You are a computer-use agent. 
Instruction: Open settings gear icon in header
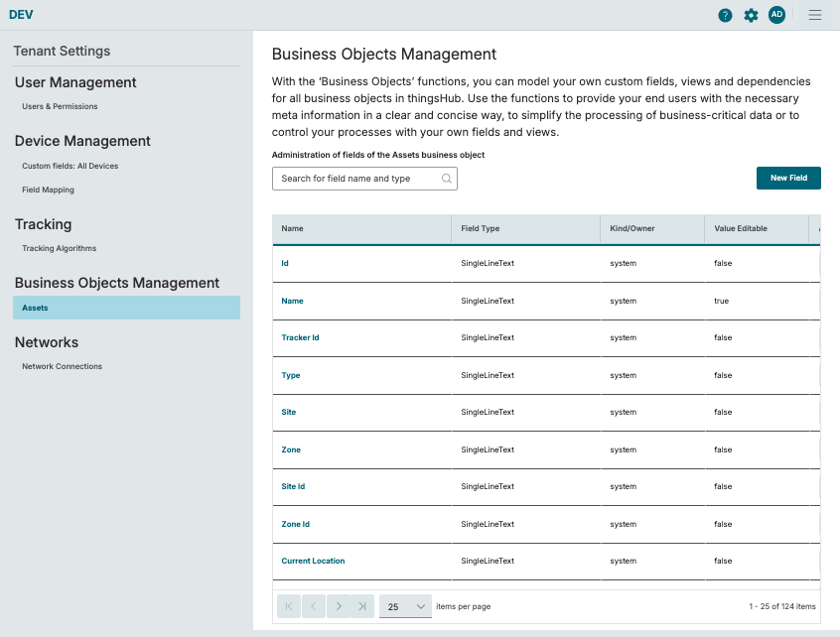tap(751, 16)
